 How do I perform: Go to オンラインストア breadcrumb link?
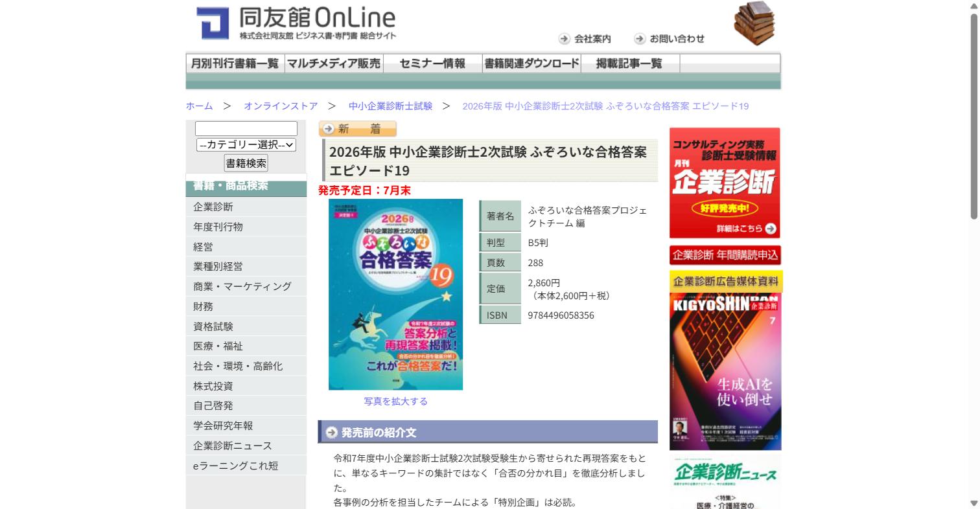point(281,106)
